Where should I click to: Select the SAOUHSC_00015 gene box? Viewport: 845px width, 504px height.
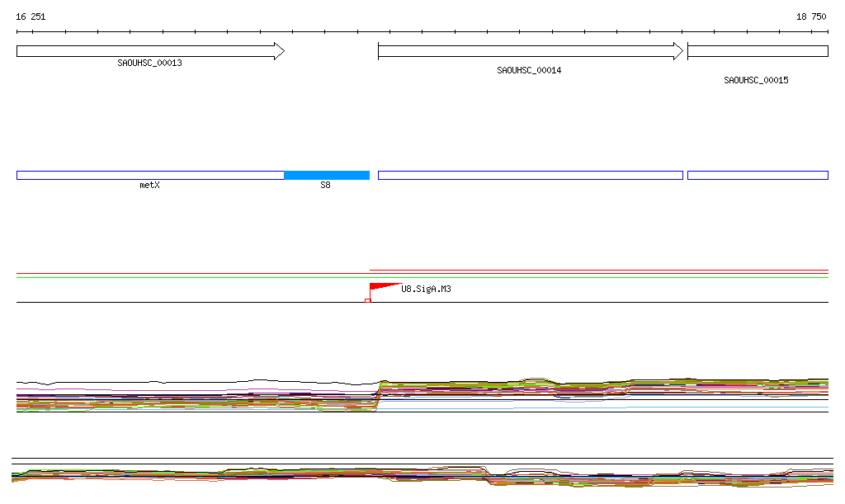pos(757,51)
